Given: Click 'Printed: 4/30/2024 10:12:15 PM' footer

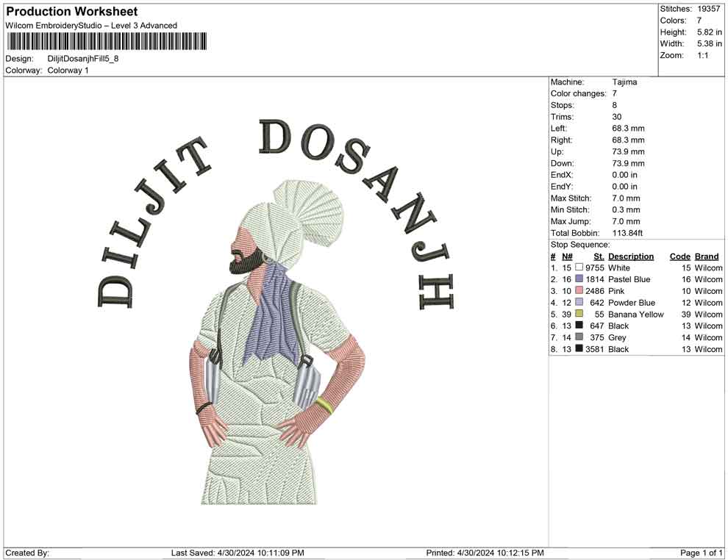Looking at the screenshot, I should [x=485, y=553].
